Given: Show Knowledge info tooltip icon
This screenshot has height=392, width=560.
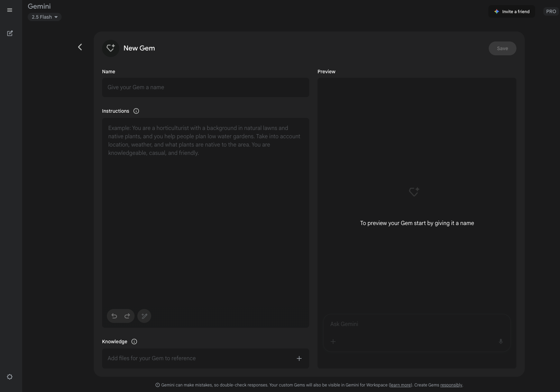Looking at the screenshot, I should [x=134, y=342].
